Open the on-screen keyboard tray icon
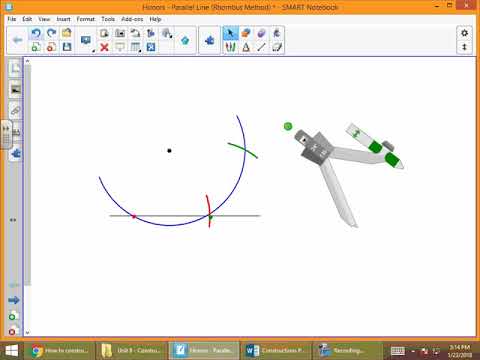 point(397,351)
